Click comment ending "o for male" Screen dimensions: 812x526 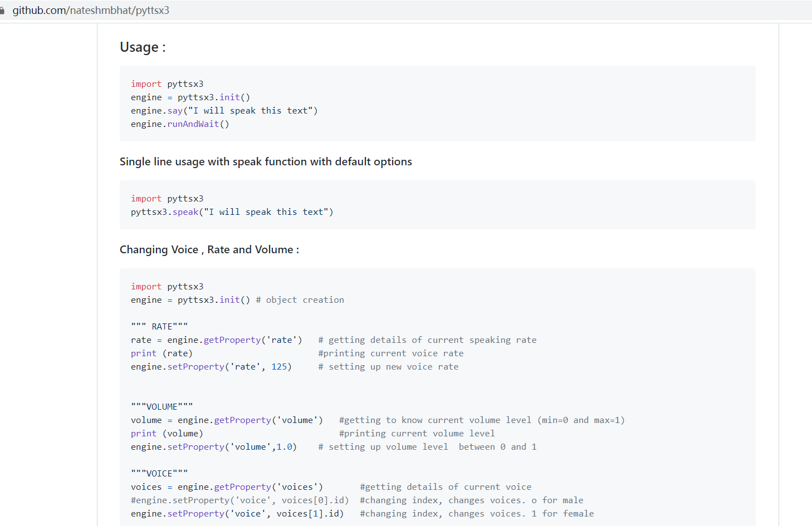tap(472, 500)
